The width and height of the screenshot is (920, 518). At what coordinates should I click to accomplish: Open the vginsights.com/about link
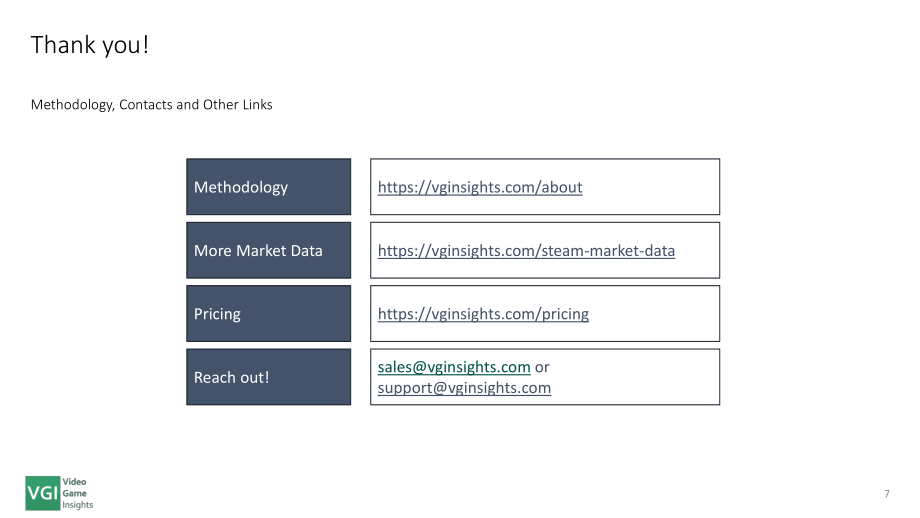[x=480, y=187]
